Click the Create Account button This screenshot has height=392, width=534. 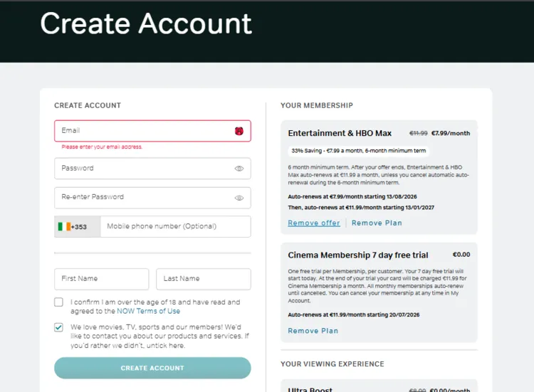click(x=152, y=368)
